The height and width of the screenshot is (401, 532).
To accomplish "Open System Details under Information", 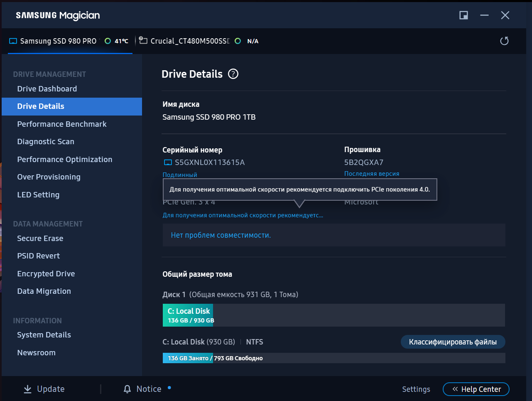I will coord(44,335).
